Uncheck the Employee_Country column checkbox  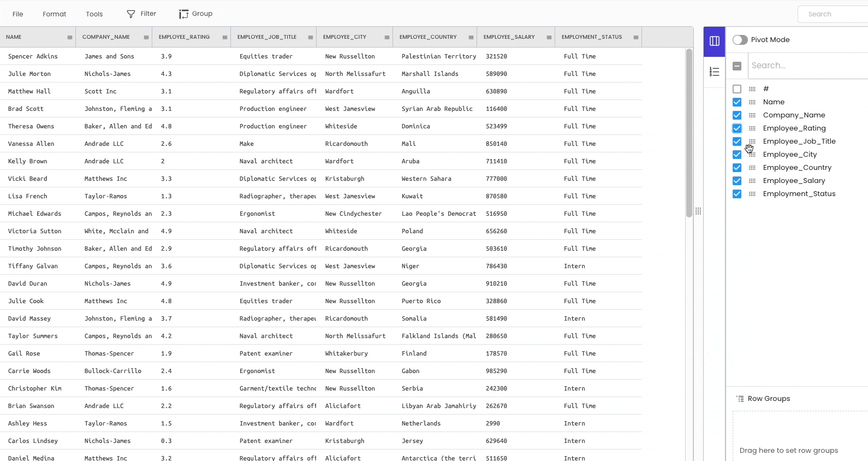(737, 168)
